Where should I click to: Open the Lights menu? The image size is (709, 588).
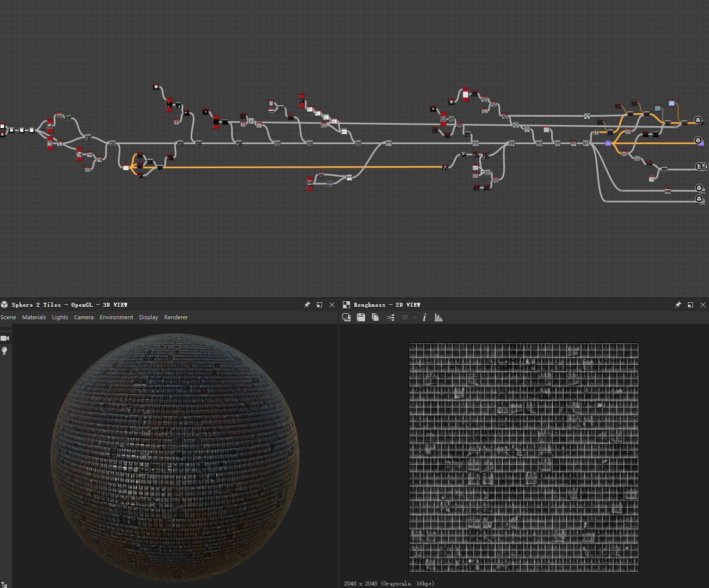(60, 317)
